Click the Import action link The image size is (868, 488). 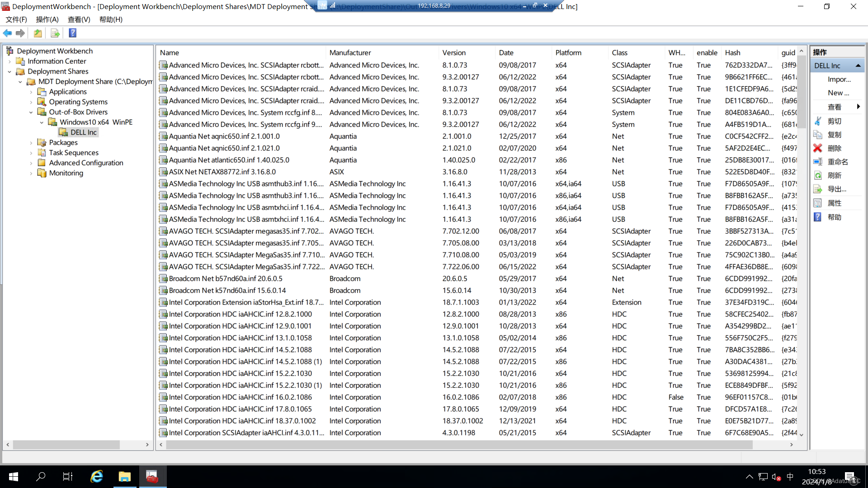(839, 79)
